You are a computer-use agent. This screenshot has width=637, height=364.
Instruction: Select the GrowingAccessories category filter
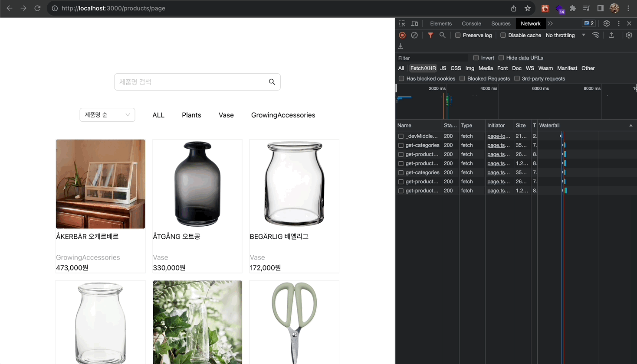[283, 115]
